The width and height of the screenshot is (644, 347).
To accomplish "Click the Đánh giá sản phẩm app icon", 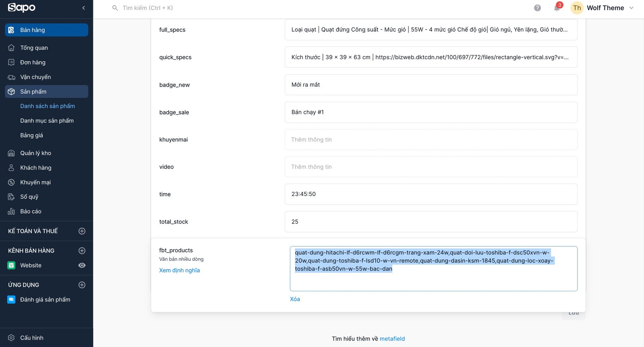I will (11, 299).
